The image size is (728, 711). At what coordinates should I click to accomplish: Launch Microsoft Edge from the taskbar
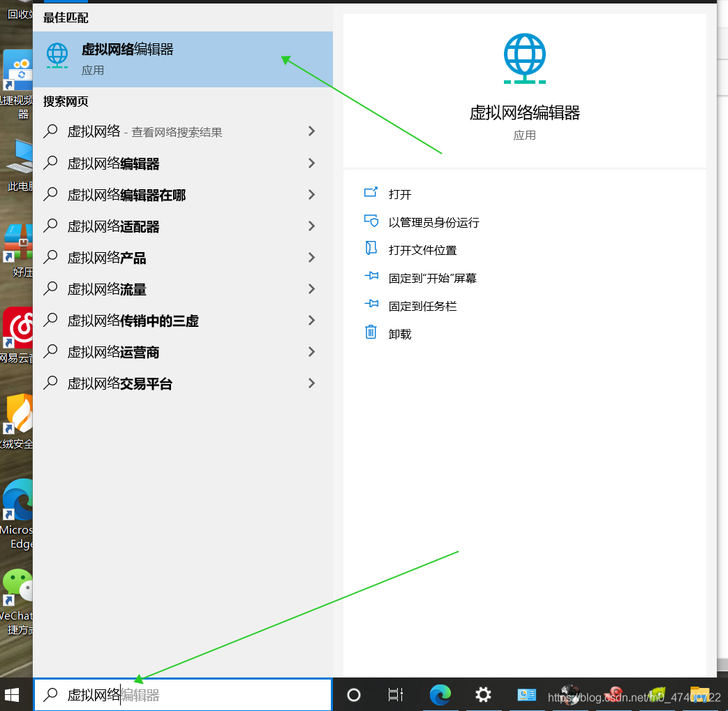pyautogui.click(x=440, y=695)
